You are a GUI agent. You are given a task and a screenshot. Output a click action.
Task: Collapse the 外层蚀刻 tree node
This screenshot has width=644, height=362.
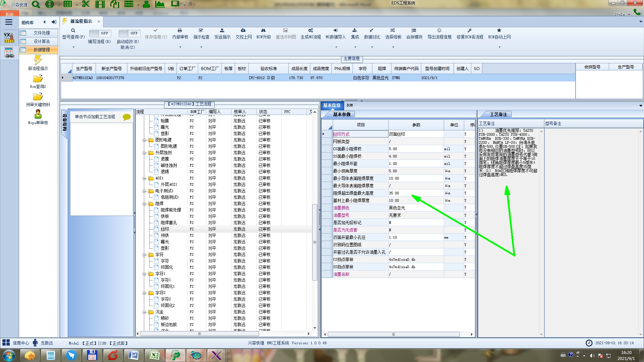coord(144,153)
